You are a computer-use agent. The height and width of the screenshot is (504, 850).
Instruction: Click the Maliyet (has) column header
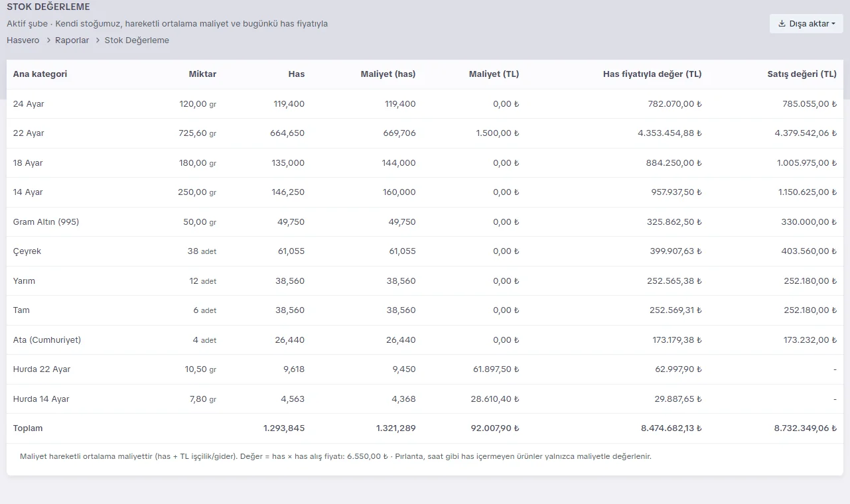click(388, 74)
